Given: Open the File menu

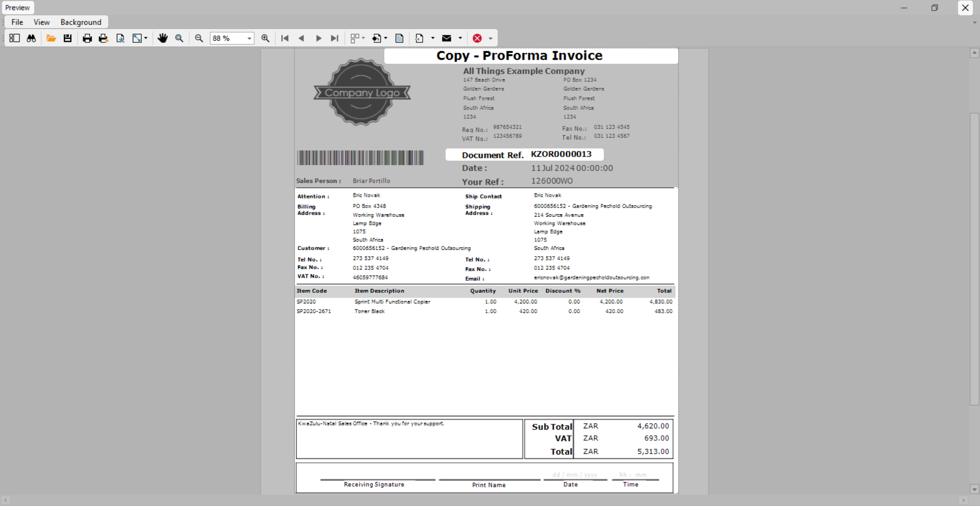Looking at the screenshot, I should [x=17, y=22].
